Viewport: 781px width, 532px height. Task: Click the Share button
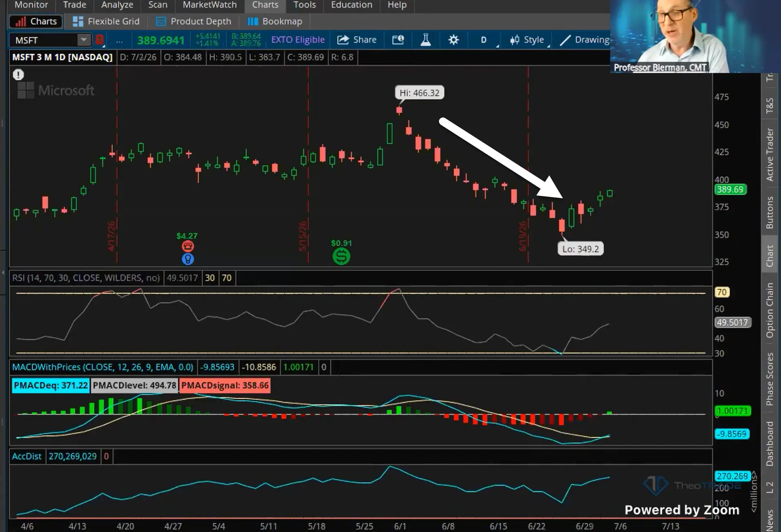pyautogui.click(x=357, y=40)
